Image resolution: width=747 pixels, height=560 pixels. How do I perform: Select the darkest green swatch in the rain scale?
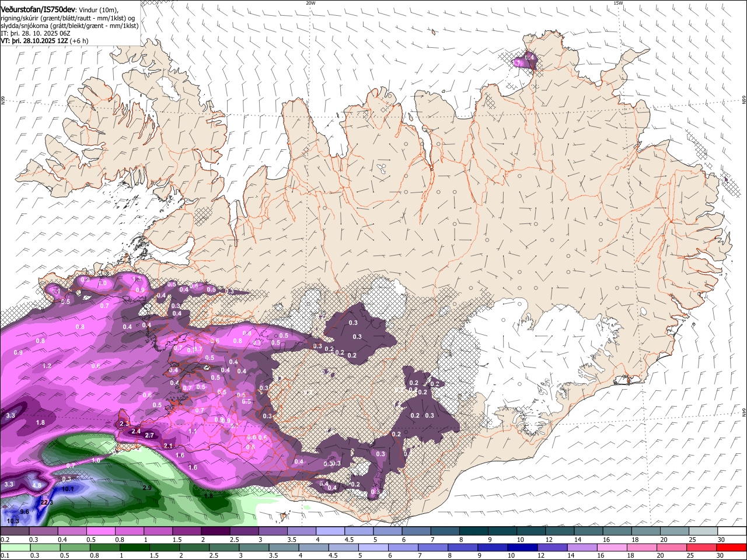point(134,547)
